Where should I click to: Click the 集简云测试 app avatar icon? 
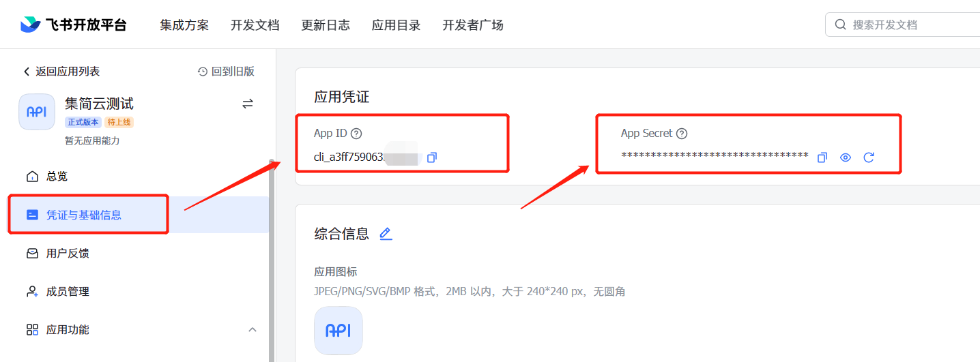pyautogui.click(x=37, y=112)
